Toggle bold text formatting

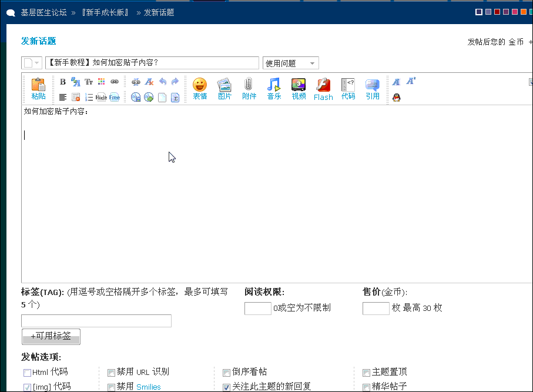coord(63,82)
